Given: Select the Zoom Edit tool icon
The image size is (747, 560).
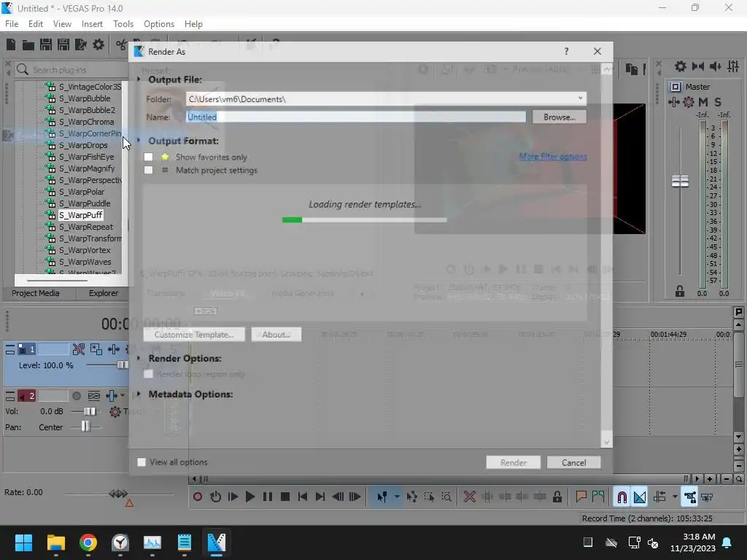Looking at the screenshot, I should tap(446, 497).
